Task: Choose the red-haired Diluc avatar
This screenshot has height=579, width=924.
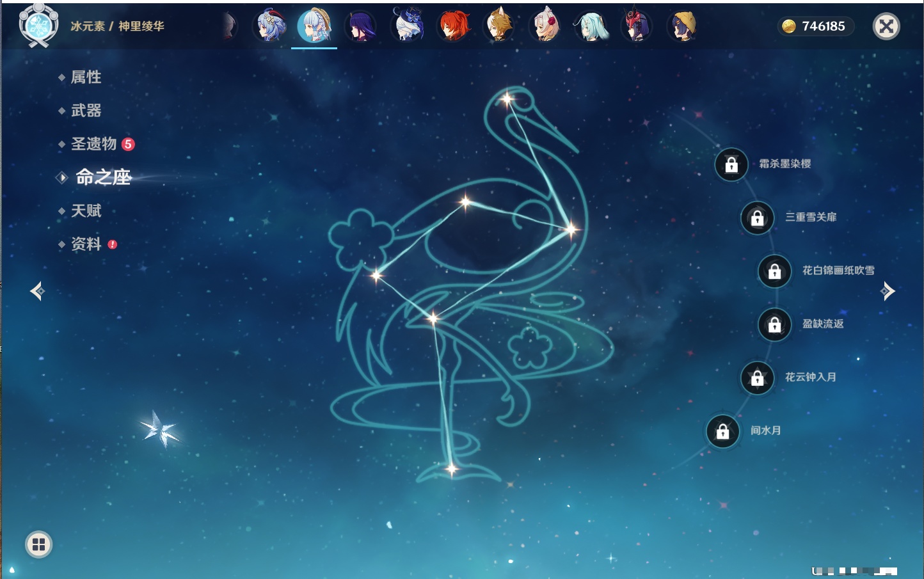Action: [x=454, y=26]
